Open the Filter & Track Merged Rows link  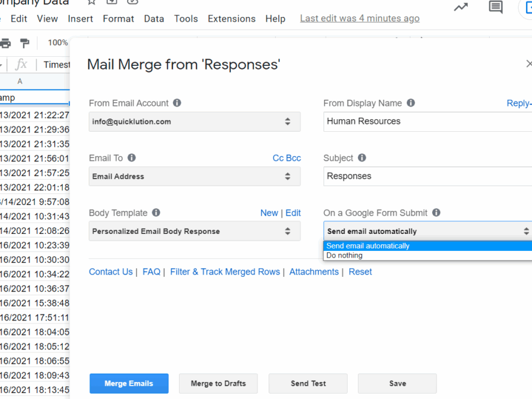coord(225,271)
